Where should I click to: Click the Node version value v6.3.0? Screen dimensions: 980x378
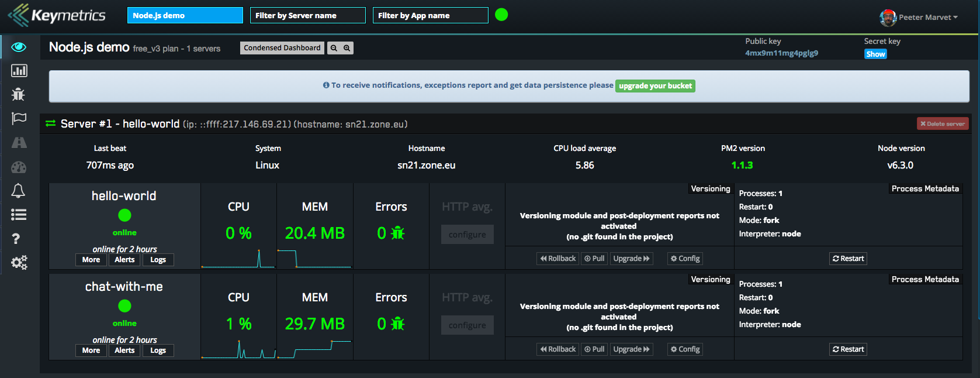(901, 165)
